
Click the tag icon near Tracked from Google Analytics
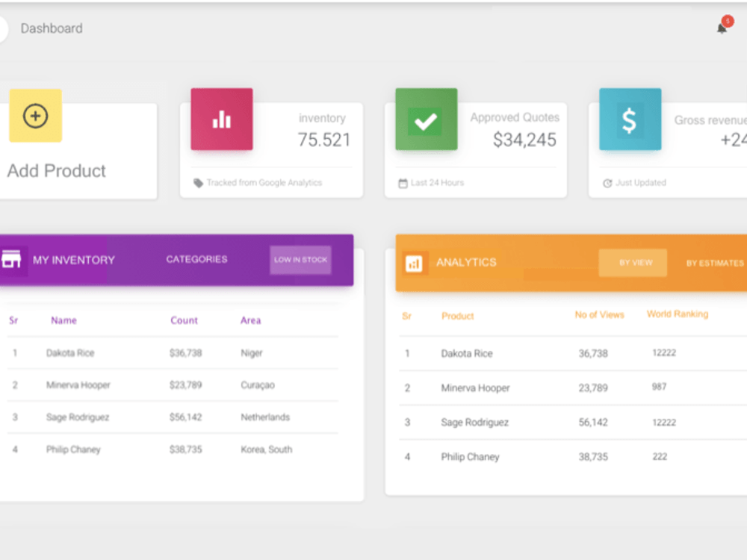point(198,183)
